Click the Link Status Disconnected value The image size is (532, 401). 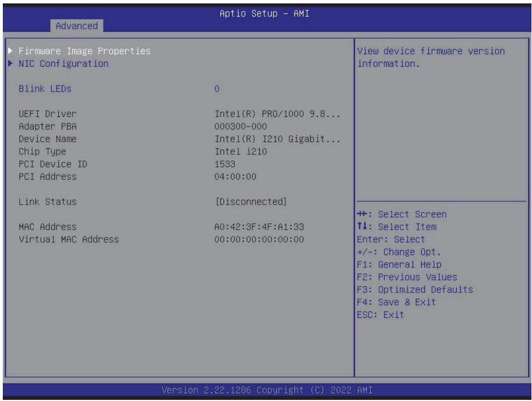coord(251,202)
